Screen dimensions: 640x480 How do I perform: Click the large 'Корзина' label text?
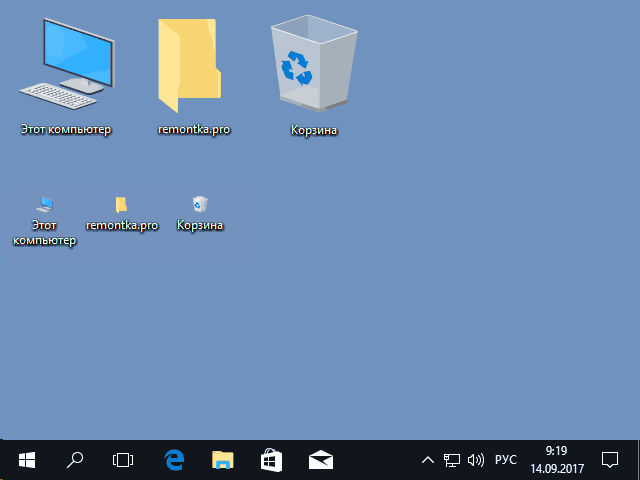(x=314, y=130)
